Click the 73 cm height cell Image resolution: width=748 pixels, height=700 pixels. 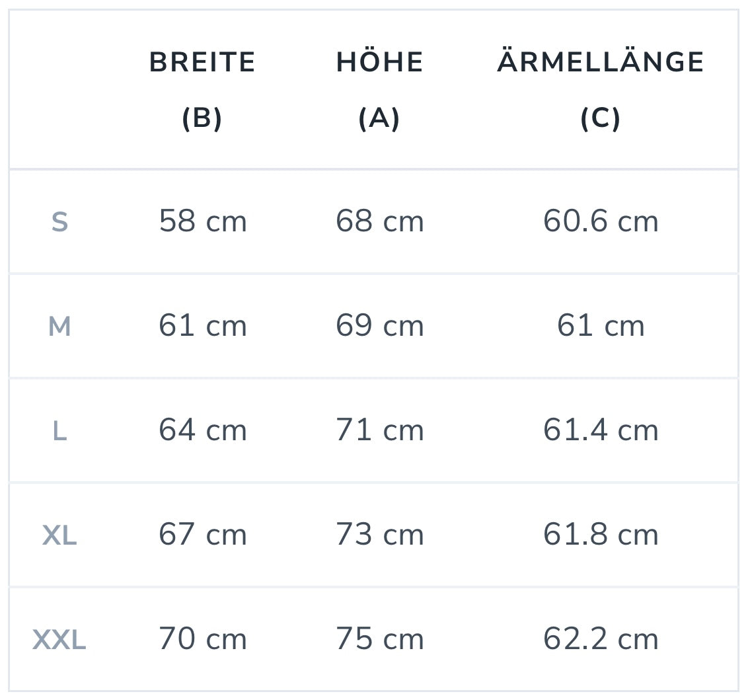click(x=380, y=535)
